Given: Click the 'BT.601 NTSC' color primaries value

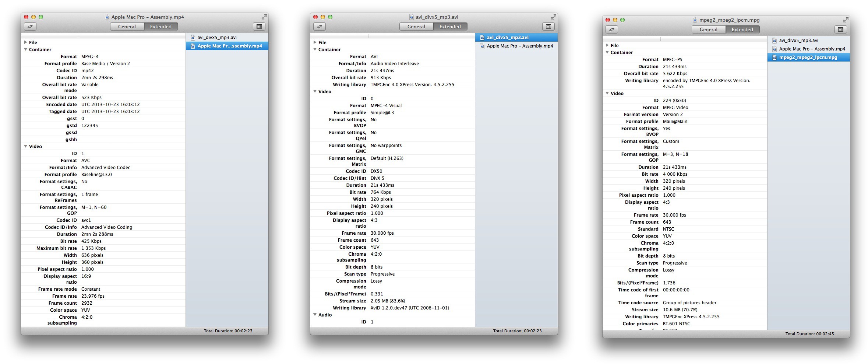Looking at the screenshot, I should click(677, 324).
